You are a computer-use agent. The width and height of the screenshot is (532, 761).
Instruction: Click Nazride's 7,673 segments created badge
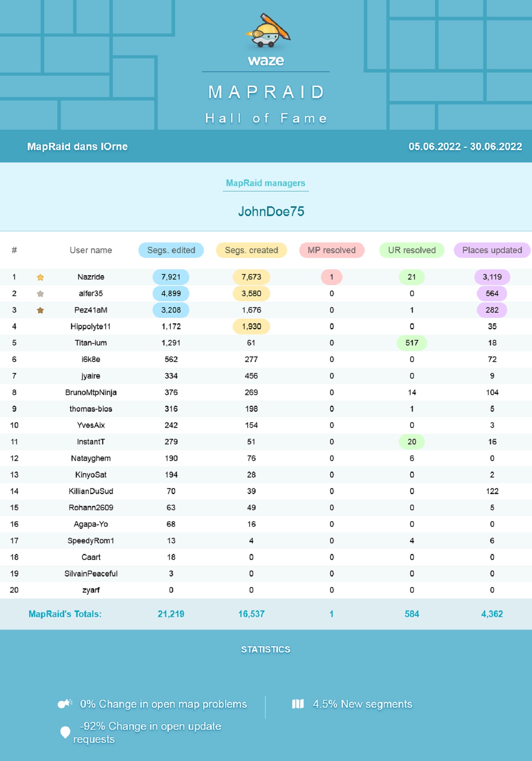[x=251, y=277]
